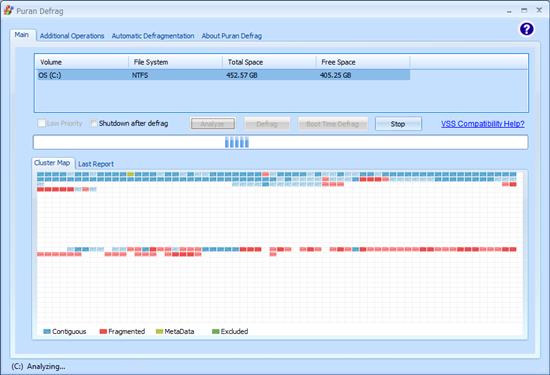Toggle the Low Priority checkbox
Viewport: 550px width, 375px height.
tap(41, 123)
